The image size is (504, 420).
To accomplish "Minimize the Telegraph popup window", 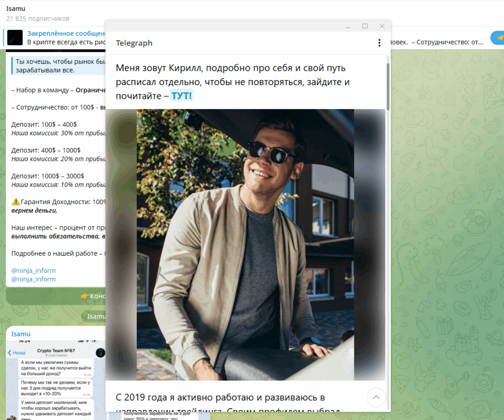I will [x=348, y=26].
